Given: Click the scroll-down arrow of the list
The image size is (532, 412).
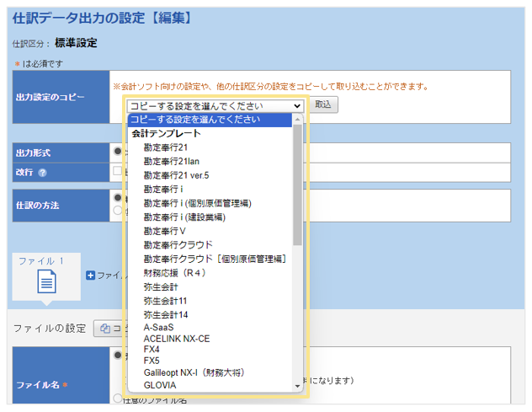Looking at the screenshot, I should tap(297, 386).
